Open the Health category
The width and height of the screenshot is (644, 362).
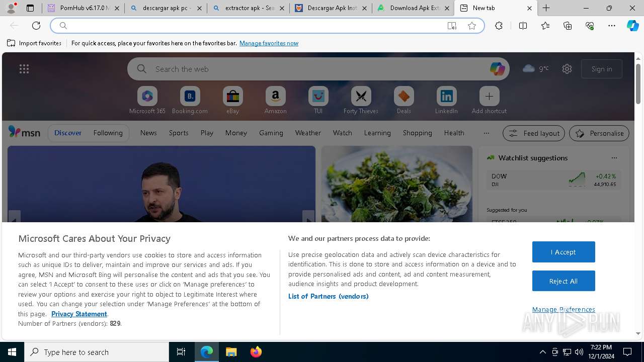[x=454, y=133]
